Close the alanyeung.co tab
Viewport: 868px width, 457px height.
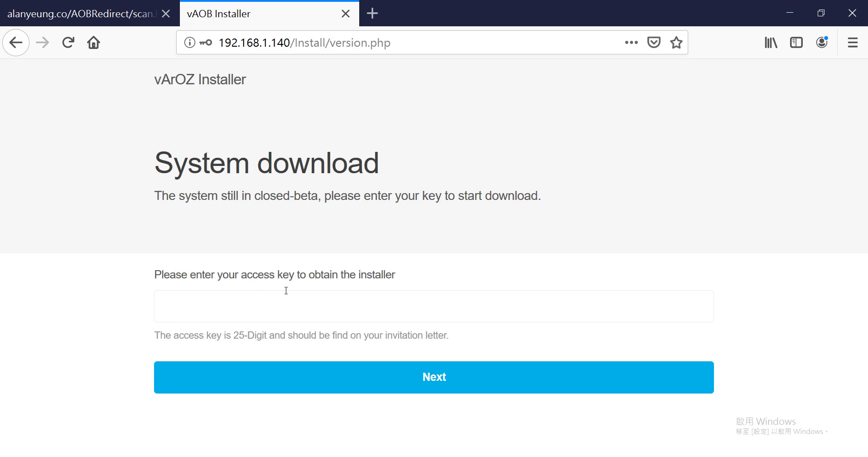(x=166, y=14)
